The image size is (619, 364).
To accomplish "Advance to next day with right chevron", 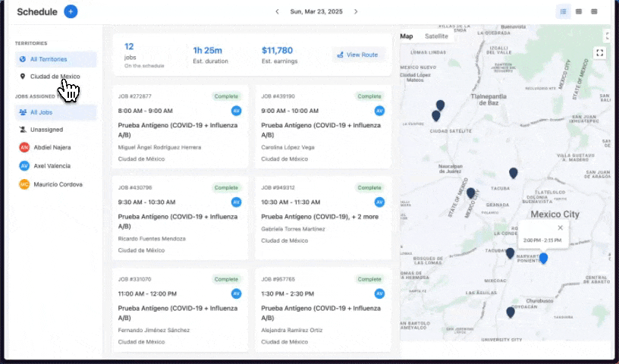I will tap(356, 11).
